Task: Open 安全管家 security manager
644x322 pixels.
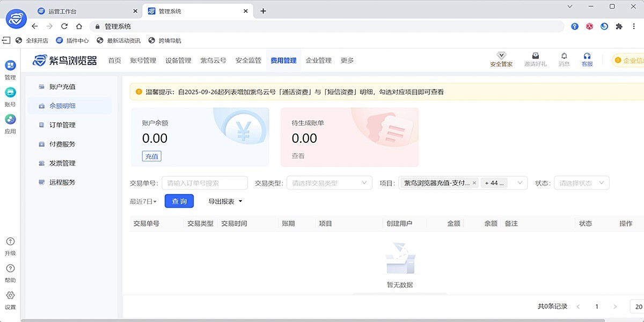Action: (x=501, y=59)
